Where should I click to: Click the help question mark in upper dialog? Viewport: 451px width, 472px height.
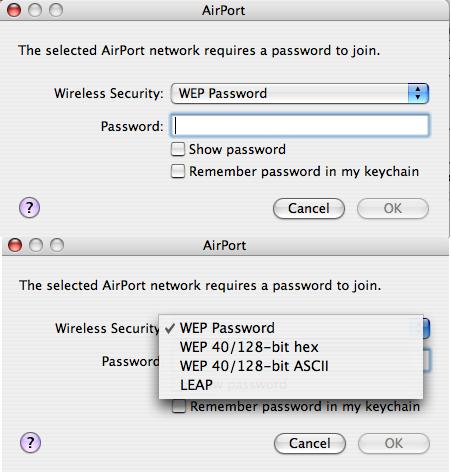[x=29, y=208]
